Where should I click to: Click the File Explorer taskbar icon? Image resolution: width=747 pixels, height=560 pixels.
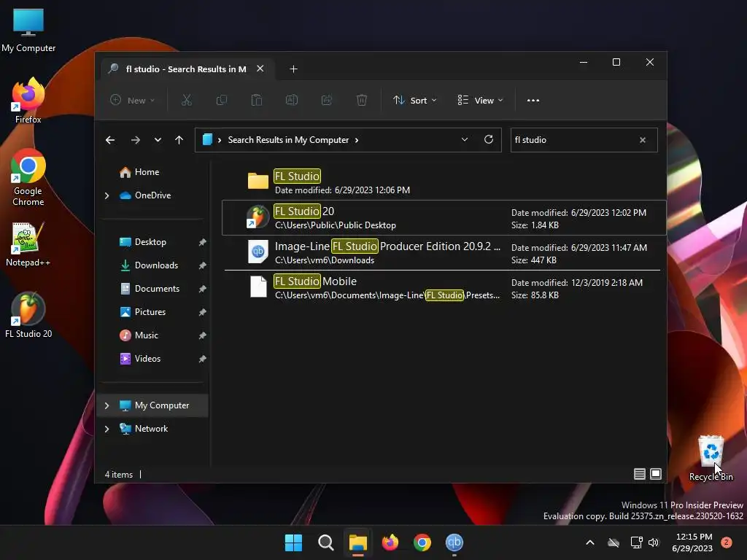point(357,542)
